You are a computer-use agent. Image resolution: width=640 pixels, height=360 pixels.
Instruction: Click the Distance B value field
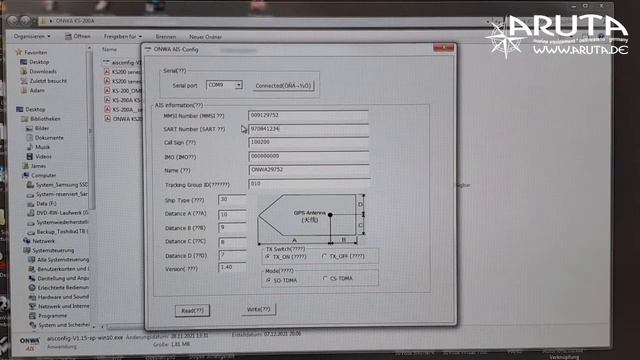(232, 228)
